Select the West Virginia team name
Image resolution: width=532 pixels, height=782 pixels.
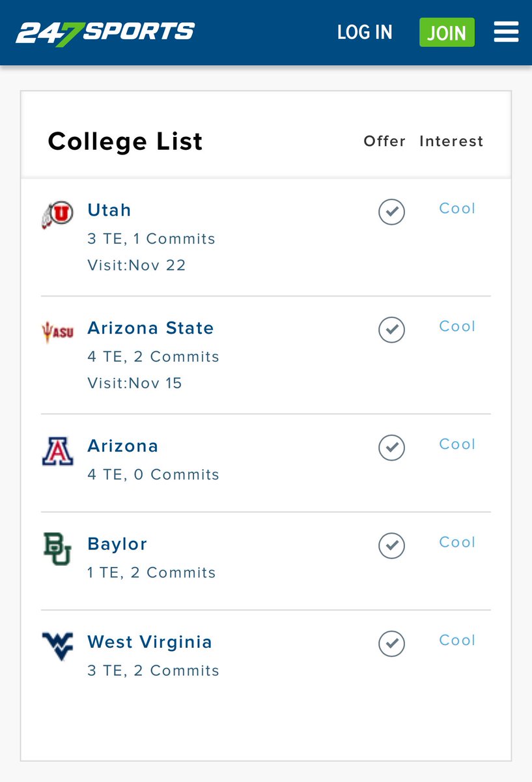tap(150, 642)
